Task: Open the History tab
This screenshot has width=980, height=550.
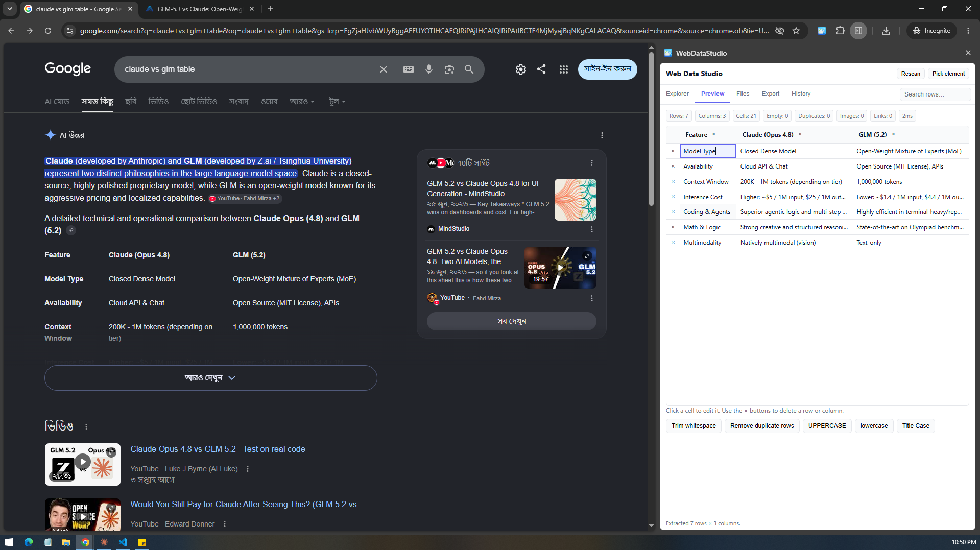Action: 801,94
